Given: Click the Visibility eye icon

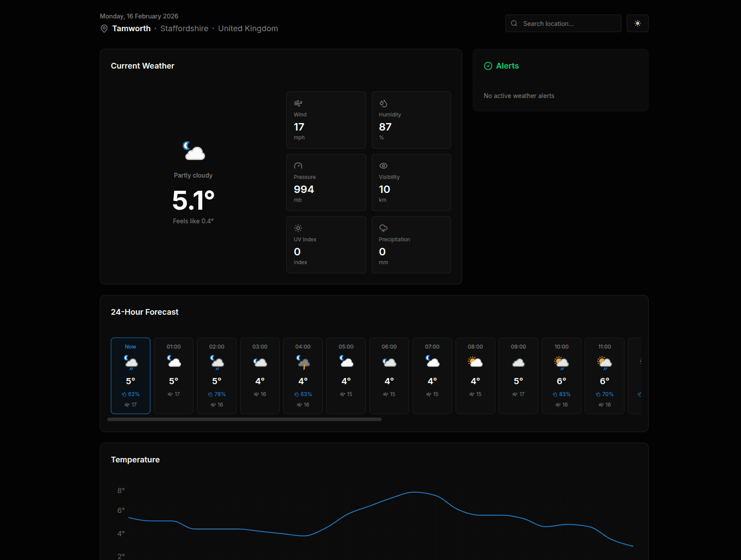Looking at the screenshot, I should [383, 166].
